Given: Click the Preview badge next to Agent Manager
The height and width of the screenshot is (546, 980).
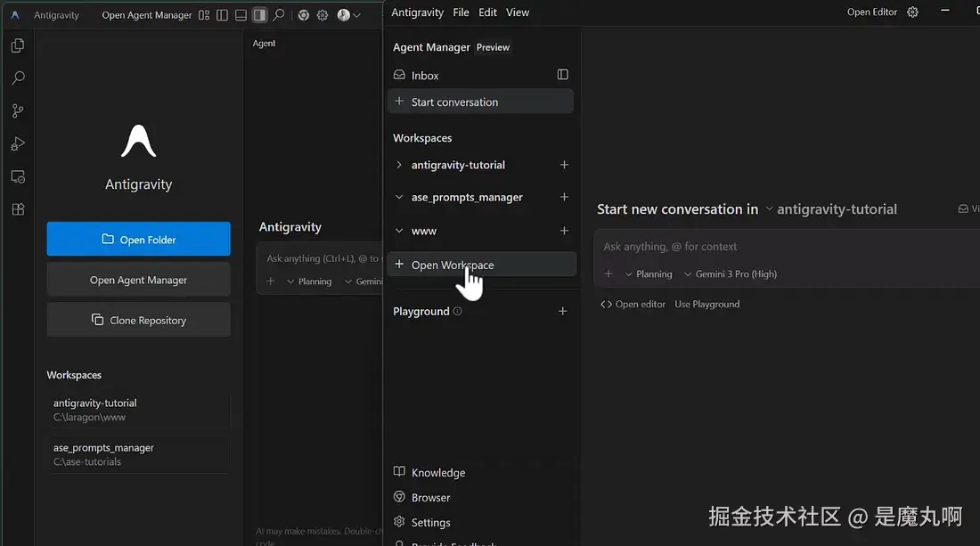Looking at the screenshot, I should coord(494,47).
